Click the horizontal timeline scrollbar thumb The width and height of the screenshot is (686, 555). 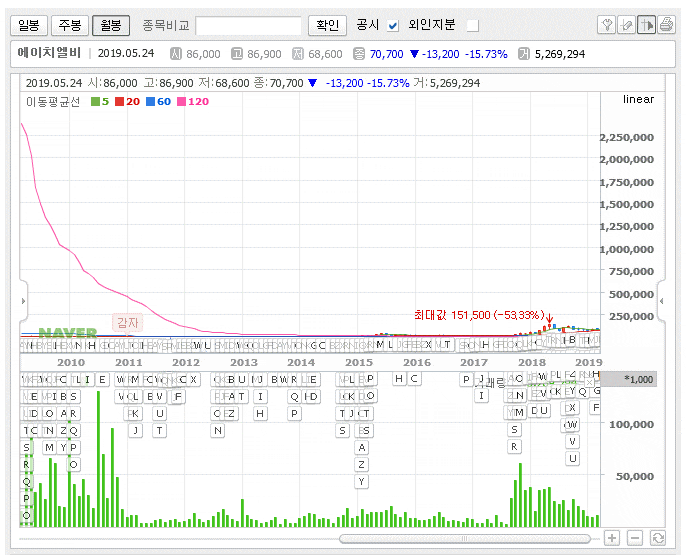click(x=465, y=538)
